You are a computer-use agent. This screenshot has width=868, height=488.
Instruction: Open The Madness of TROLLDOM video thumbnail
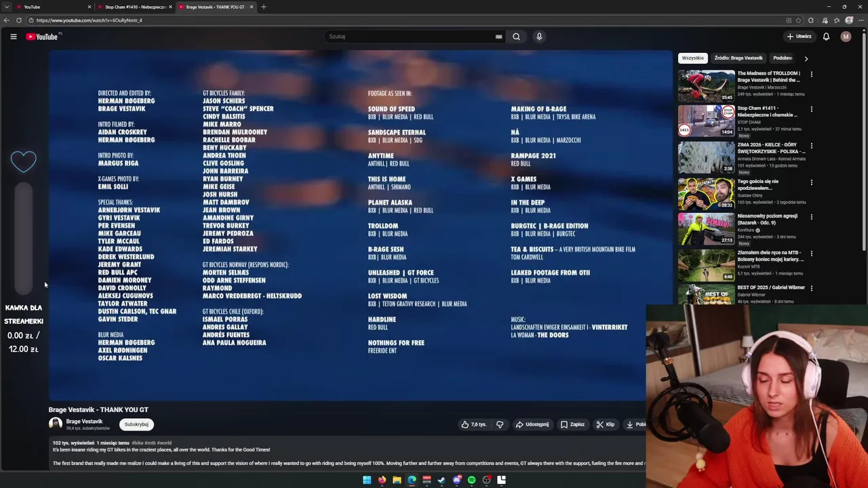(706, 85)
